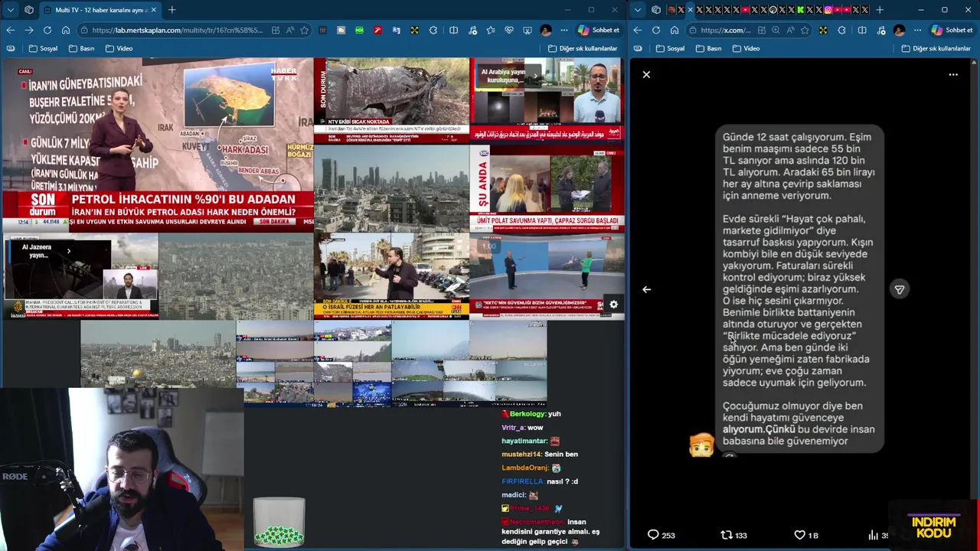Go back in the x.com window

coord(637,30)
